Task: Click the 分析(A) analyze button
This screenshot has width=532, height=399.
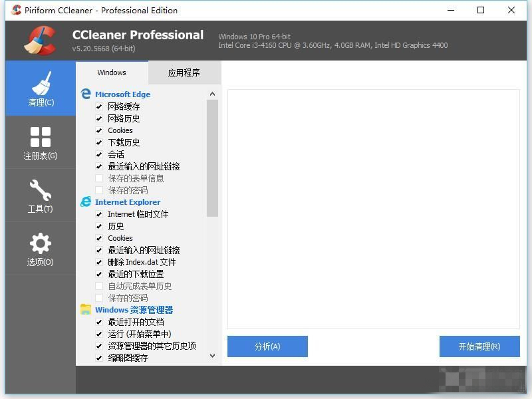Action: click(x=267, y=346)
